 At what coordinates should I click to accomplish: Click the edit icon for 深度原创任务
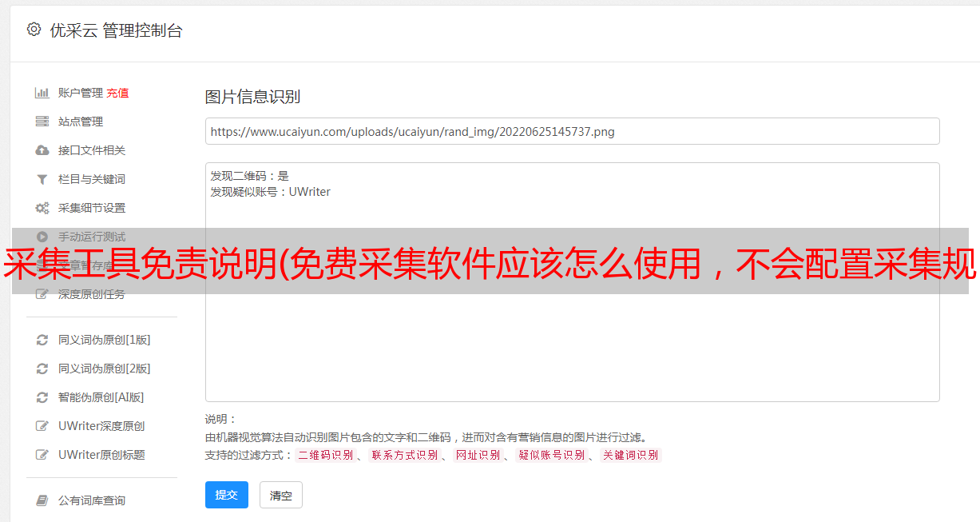[x=42, y=294]
